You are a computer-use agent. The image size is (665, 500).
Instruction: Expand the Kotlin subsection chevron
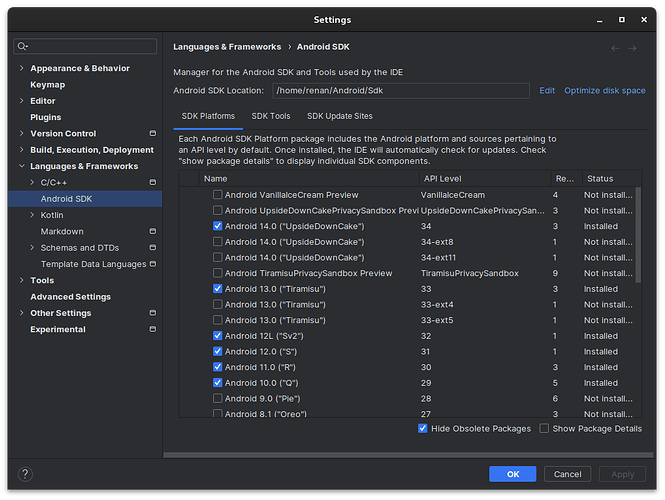pyautogui.click(x=32, y=215)
